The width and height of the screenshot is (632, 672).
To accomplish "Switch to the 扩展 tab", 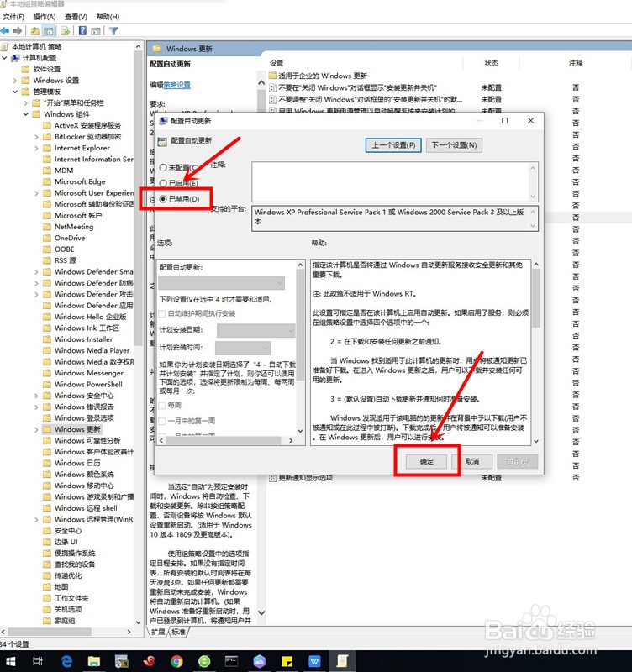I will pyautogui.click(x=159, y=633).
